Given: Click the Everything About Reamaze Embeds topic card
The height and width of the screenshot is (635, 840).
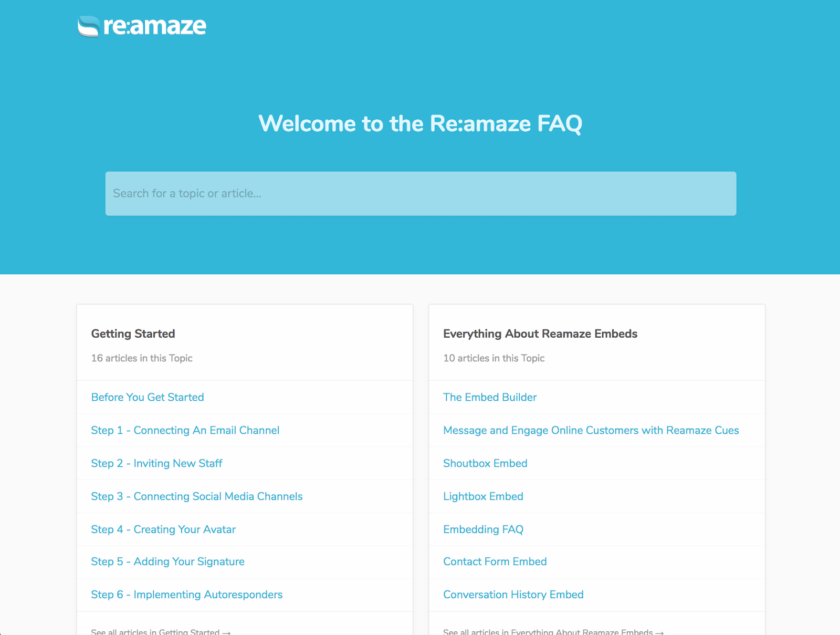Looking at the screenshot, I should click(x=540, y=334).
